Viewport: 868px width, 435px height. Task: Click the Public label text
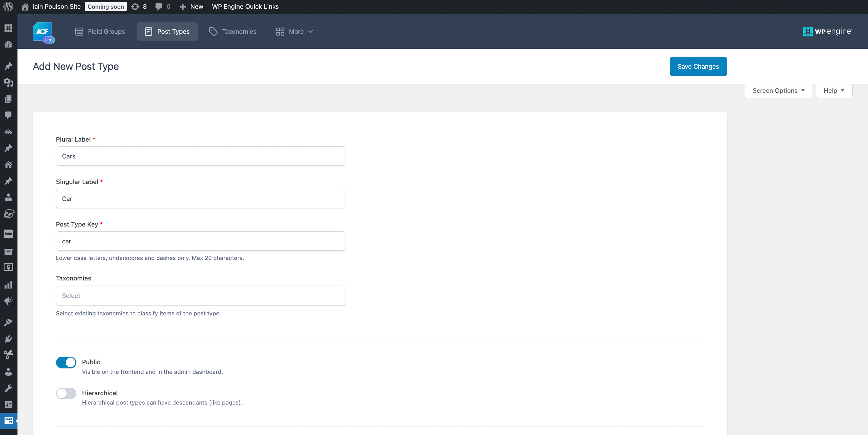91,362
